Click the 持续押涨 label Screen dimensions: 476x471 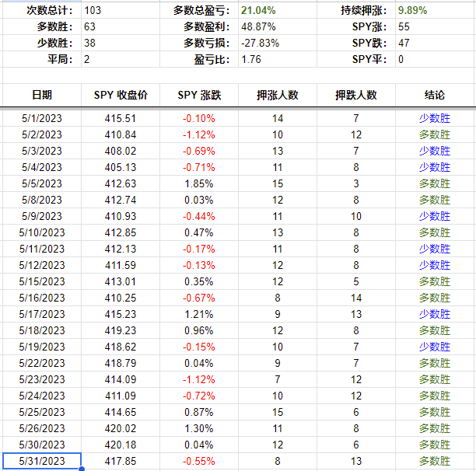[364, 10]
